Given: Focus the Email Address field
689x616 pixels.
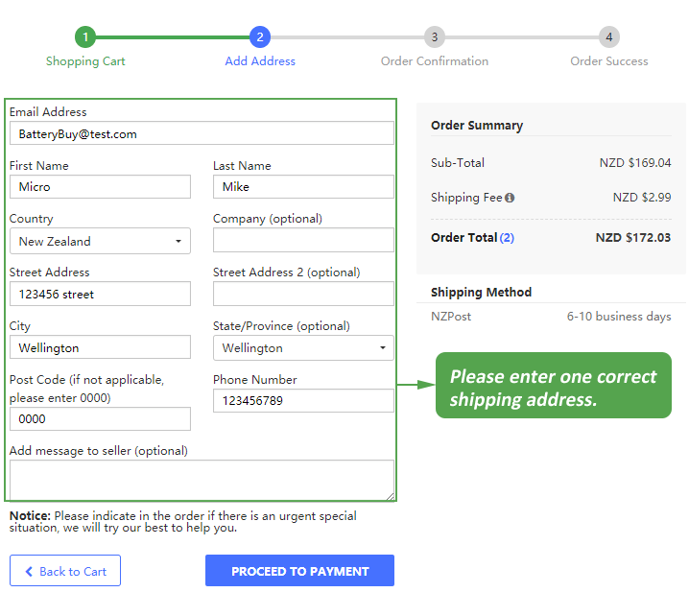Looking at the screenshot, I should pos(202,133).
